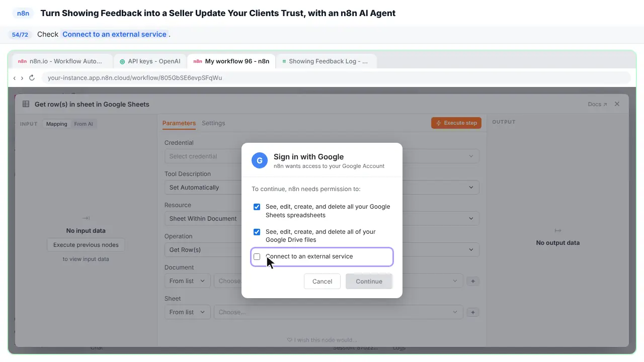Image resolution: width=644 pixels, height=362 pixels.
Task: Click Connect to an external service instruction link
Action: [x=114, y=34]
